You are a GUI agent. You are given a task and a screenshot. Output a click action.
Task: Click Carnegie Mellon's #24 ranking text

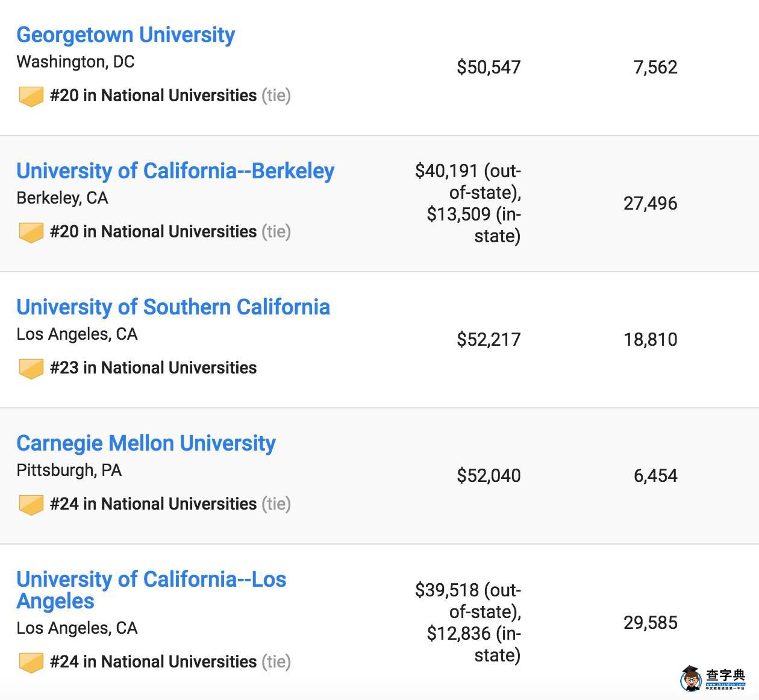point(153,504)
